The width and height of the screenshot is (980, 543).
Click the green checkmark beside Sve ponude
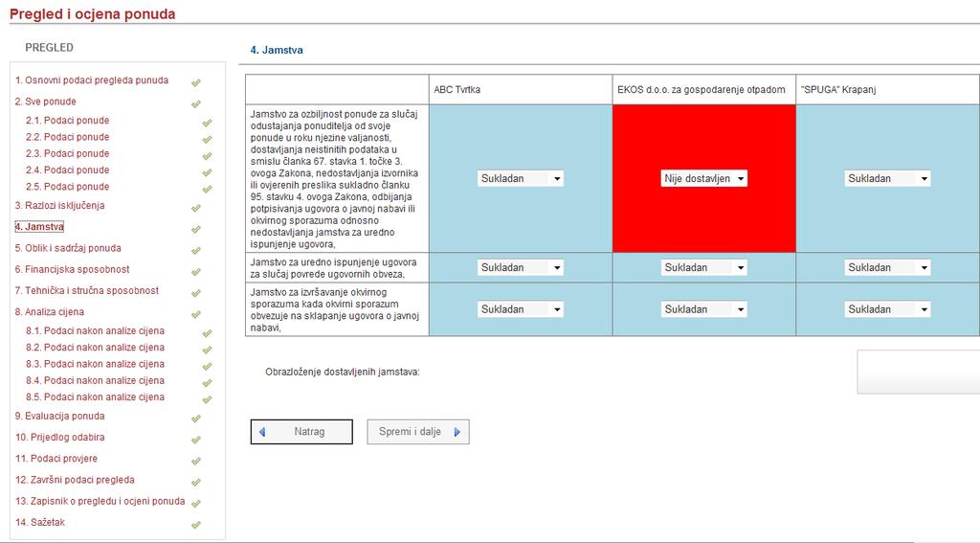[x=196, y=103]
